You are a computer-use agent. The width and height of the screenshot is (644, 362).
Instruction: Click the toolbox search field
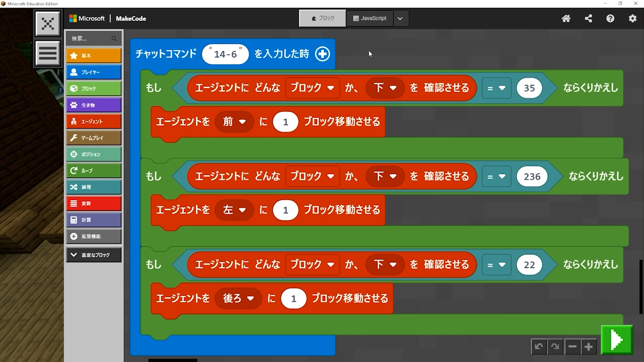91,38
